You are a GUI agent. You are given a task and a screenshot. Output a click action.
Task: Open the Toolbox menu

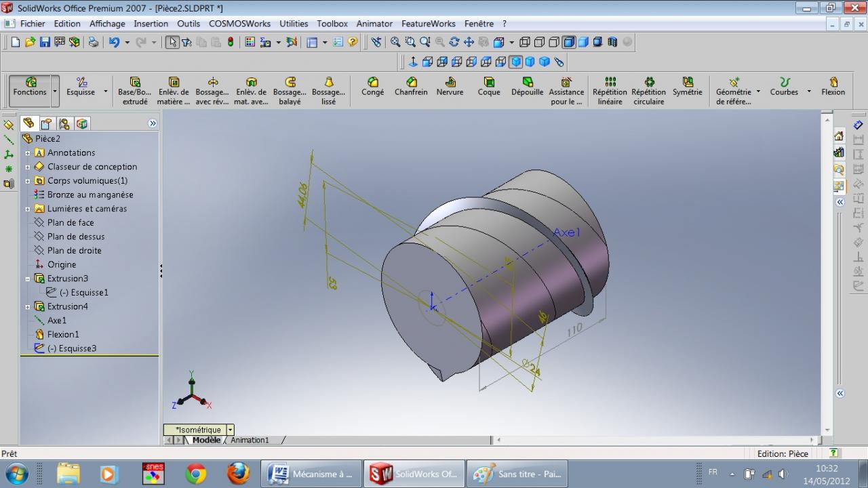tap(332, 24)
